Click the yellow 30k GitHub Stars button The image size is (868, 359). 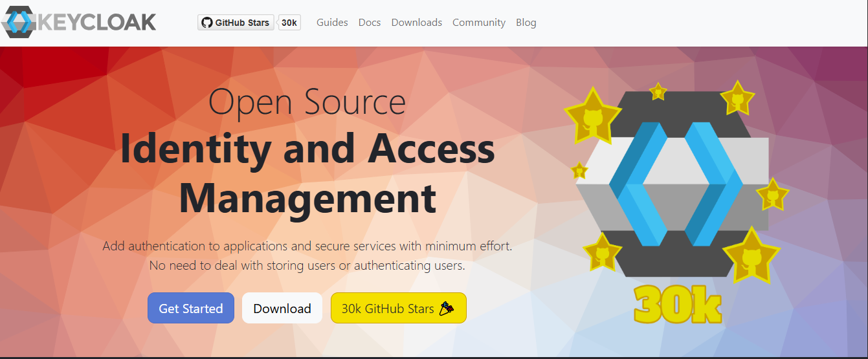(x=398, y=309)
